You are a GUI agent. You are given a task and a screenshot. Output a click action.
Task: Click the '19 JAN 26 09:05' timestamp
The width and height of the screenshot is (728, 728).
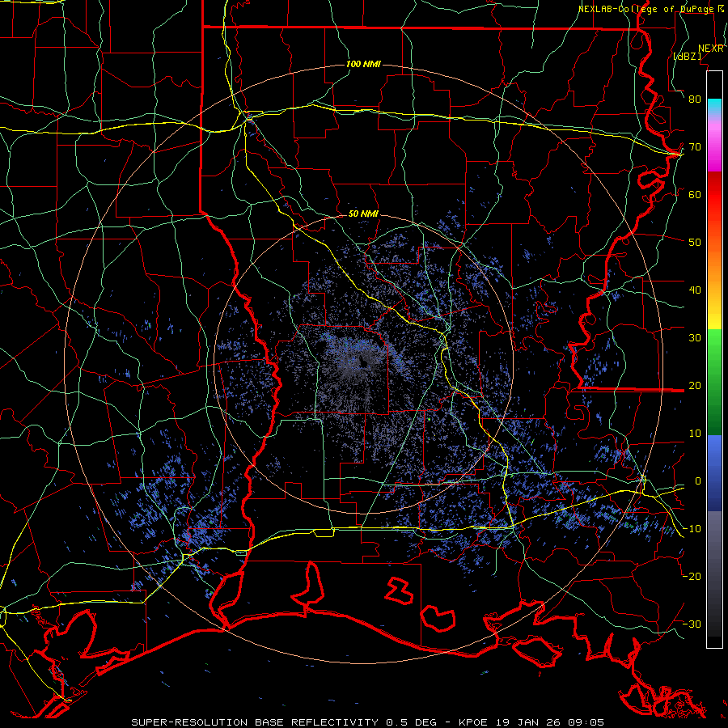pyautogui.click(x=551, y=722)
